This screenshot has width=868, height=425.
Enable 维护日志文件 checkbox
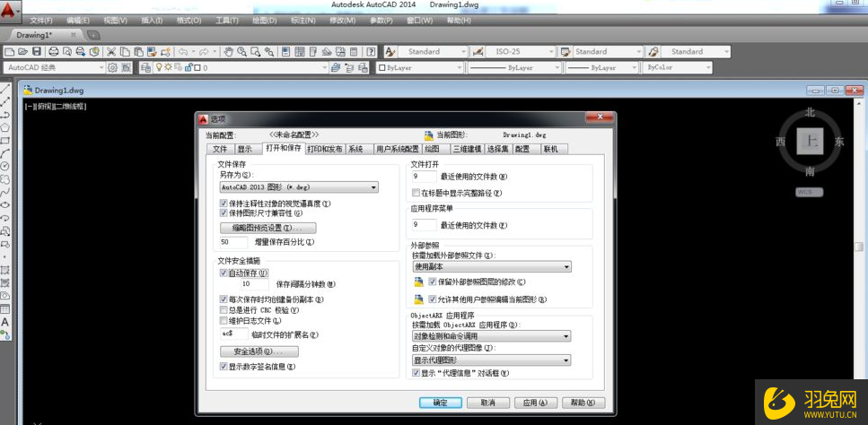tap(224, 320)
